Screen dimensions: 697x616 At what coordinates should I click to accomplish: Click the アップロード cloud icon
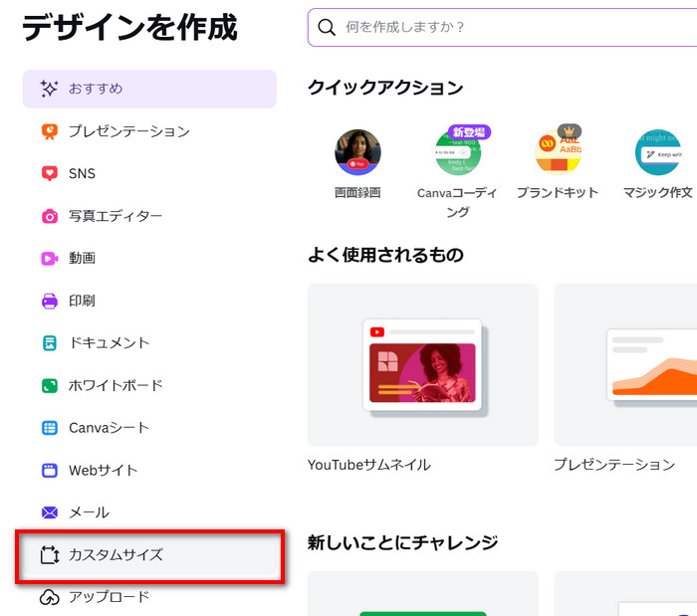click(49, 597)
